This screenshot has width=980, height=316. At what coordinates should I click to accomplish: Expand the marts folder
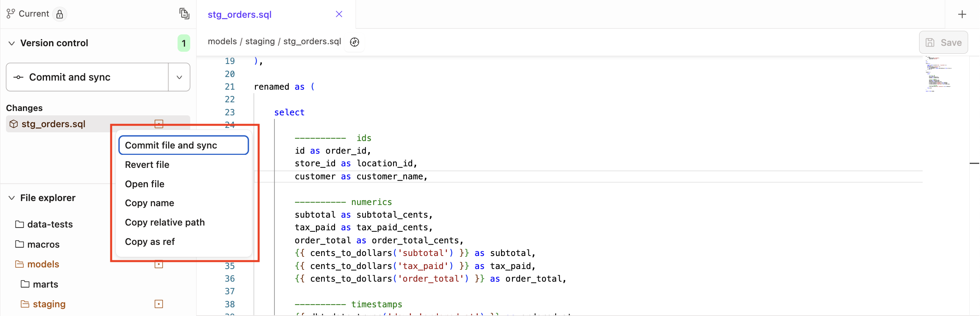pyautogui.click(x=45, y=284)
